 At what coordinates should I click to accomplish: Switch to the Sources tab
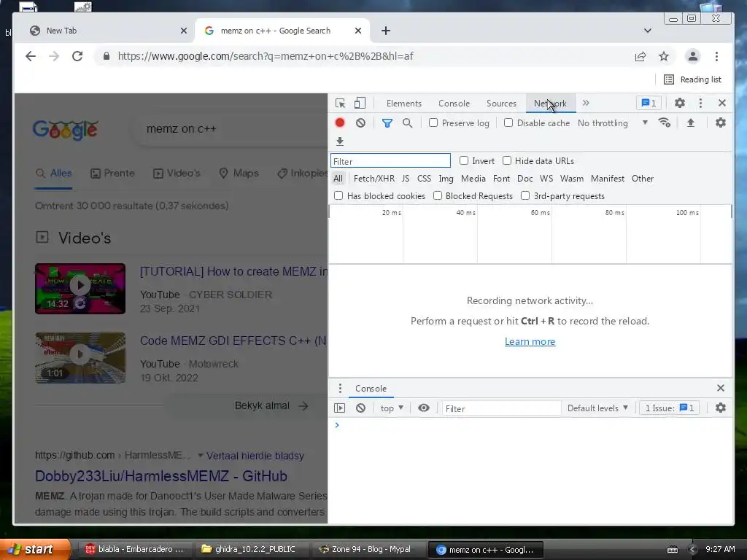pos(501,104)
